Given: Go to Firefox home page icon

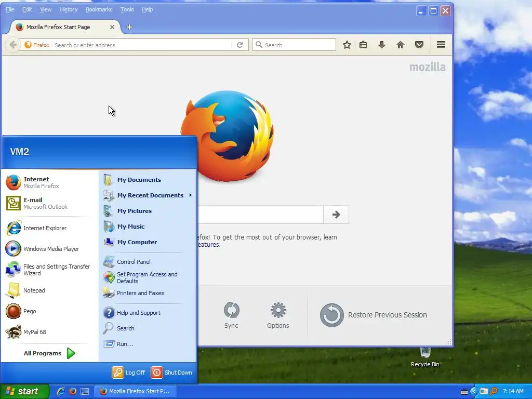Looking at the screenshot, I should 401,45.
